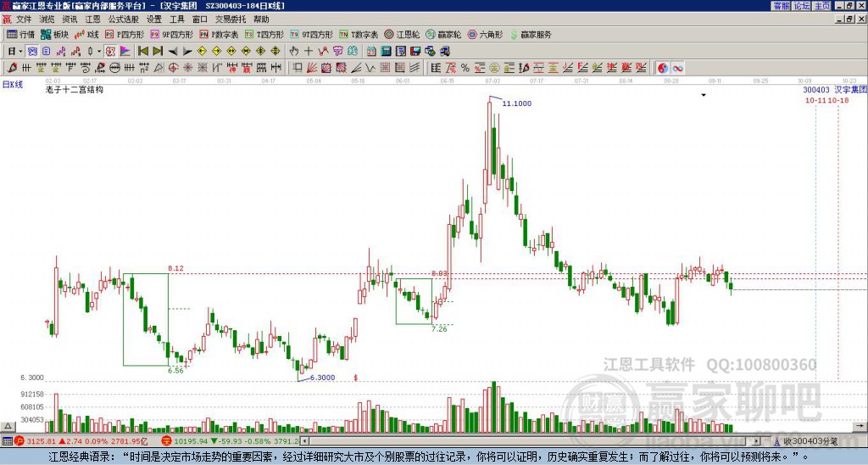Image resolution: width=868 pixels, height=465 pixels.
Task: Click the 10-11 date marker label
Action: (815, 100)
